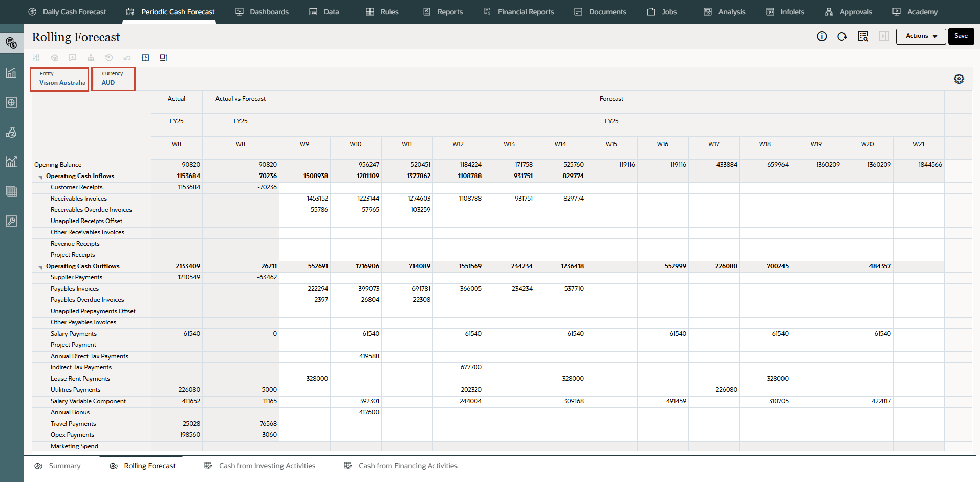This screenshot has height=482, width=980.
Task: Open the Infolets tab
Action: pos(786,12)
